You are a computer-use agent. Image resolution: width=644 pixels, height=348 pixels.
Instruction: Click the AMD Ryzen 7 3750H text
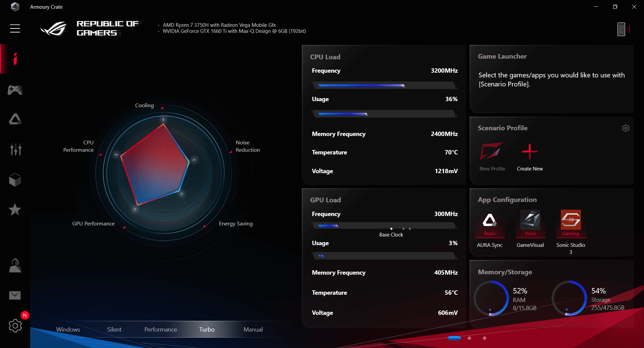[x=219, y=25]
